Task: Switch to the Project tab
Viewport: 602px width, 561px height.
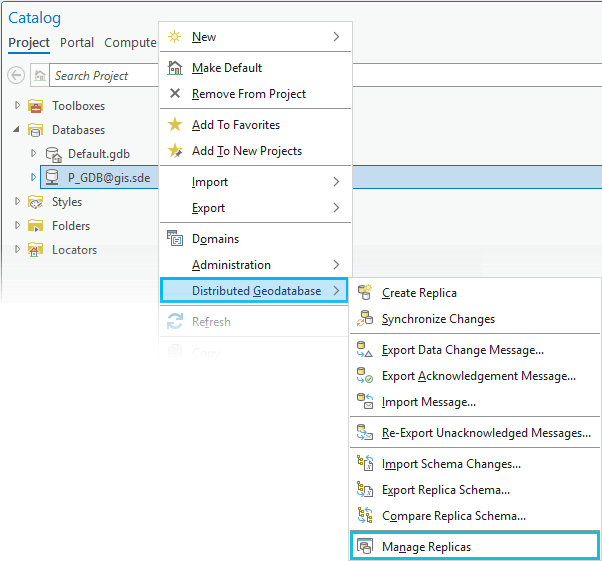Action: [x=29, y=43]
